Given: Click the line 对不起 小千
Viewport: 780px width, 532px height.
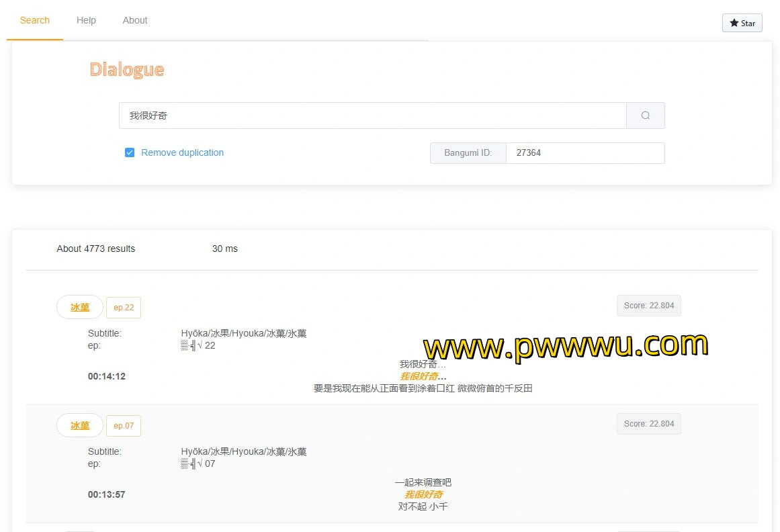Looking at the screenshot, I should point(423,506).
